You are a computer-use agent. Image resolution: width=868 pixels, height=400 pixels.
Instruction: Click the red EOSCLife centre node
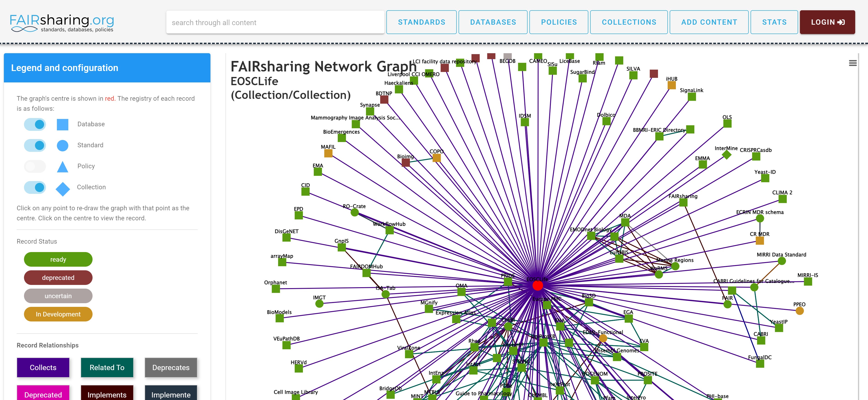537,286
